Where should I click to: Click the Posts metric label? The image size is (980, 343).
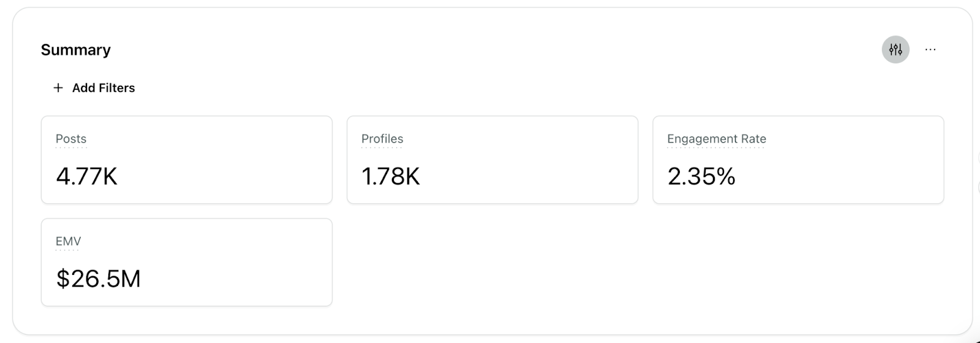(71, 139)
